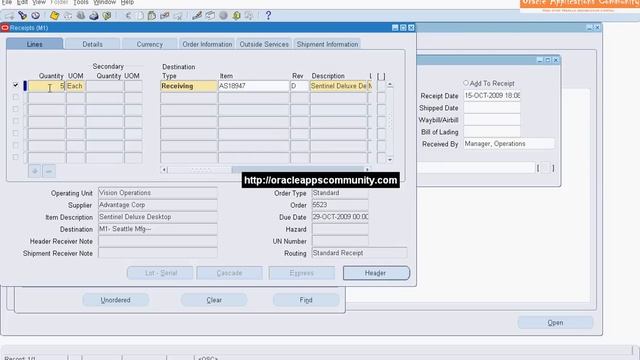
Task: Switch to the Currency tab
Action: point(150,44)
